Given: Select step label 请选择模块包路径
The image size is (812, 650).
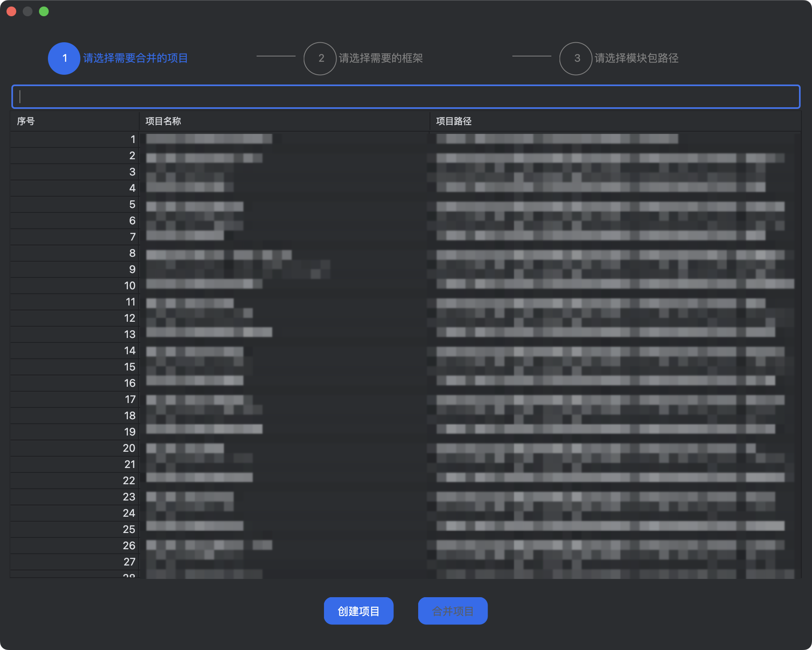Looking at the screenshot, I should [x=637, y=58].
